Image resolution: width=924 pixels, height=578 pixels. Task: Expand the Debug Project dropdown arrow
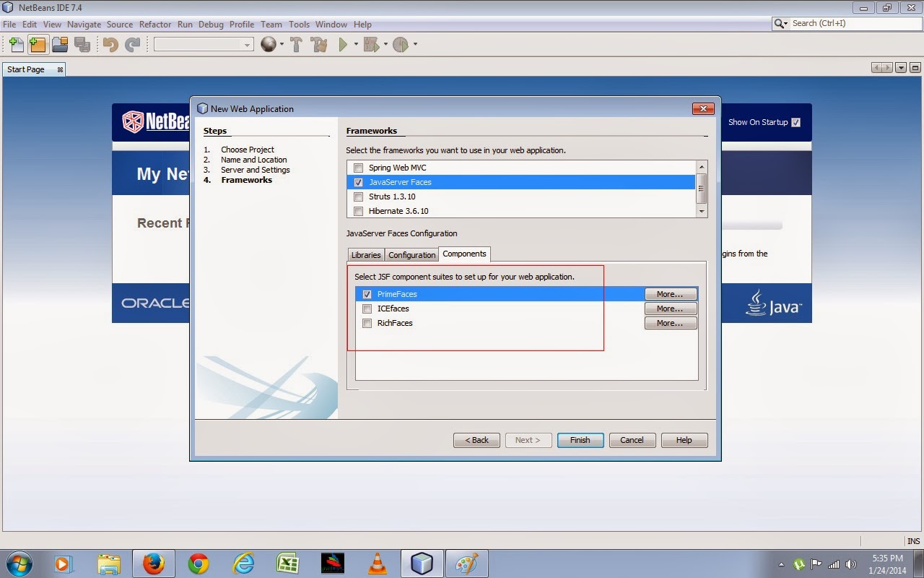[385, 45]
